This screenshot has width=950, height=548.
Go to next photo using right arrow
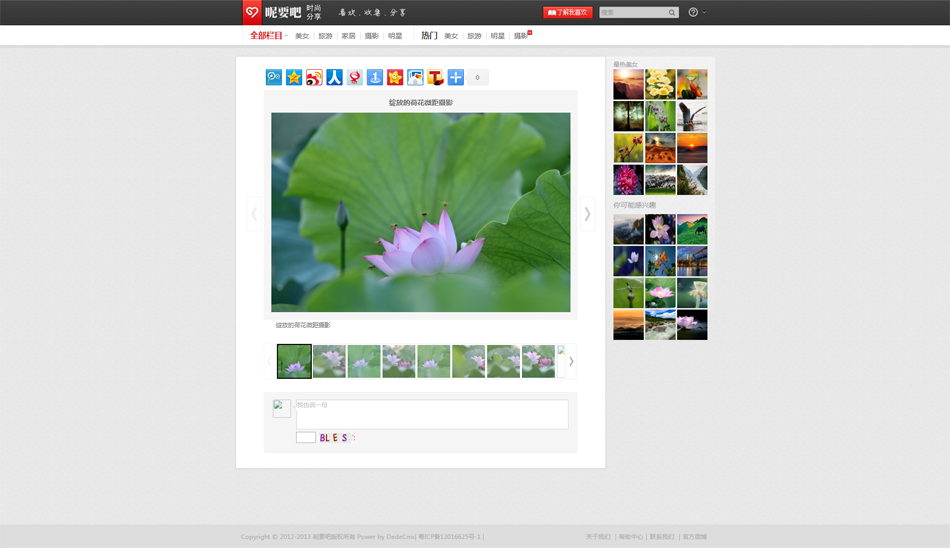(x=587, y=214)
